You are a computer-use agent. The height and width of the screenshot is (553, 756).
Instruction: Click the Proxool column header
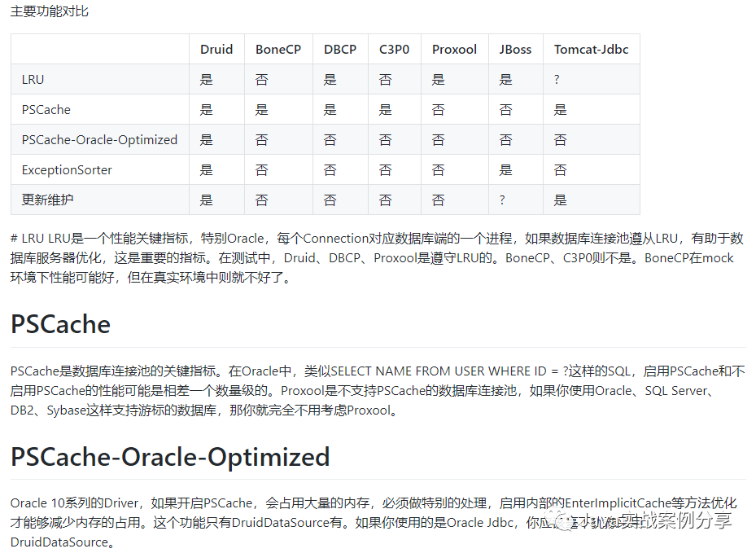point(454,49)
